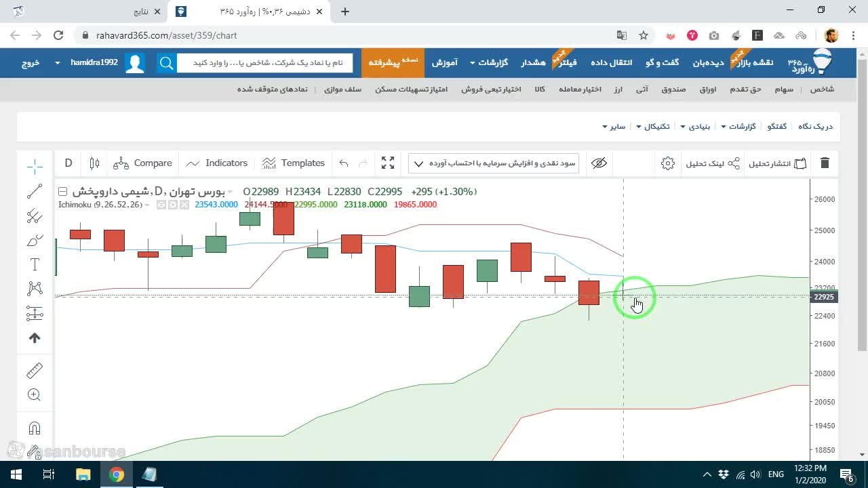Expand the سایر submenu

click(614, 127)
